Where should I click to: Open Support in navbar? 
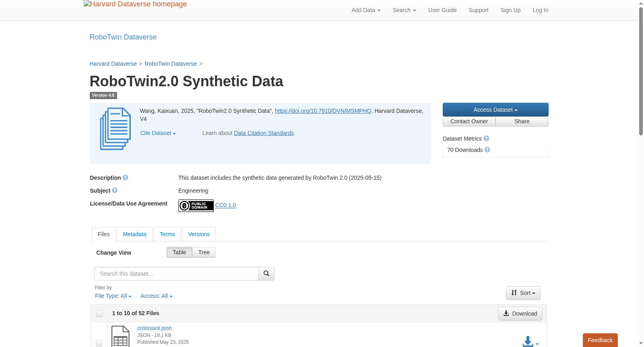point(479,10)
